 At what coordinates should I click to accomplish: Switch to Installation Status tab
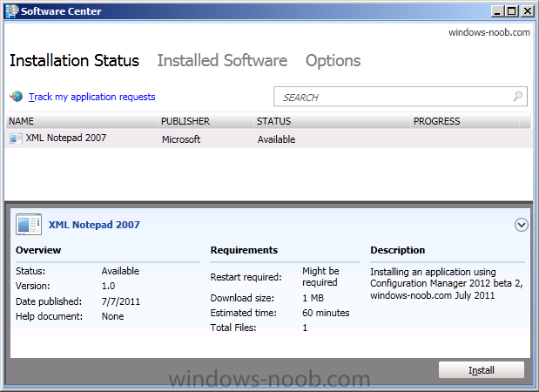pos(74,60)
